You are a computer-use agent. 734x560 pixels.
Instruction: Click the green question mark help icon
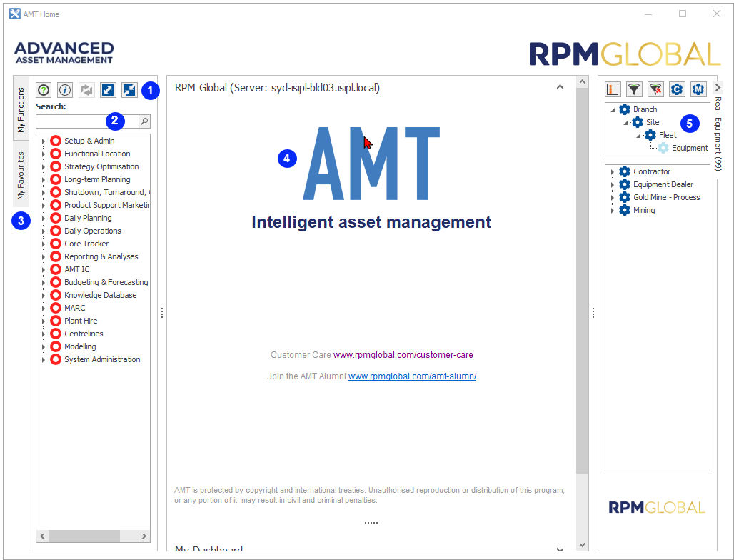click(x=44, y=90)
